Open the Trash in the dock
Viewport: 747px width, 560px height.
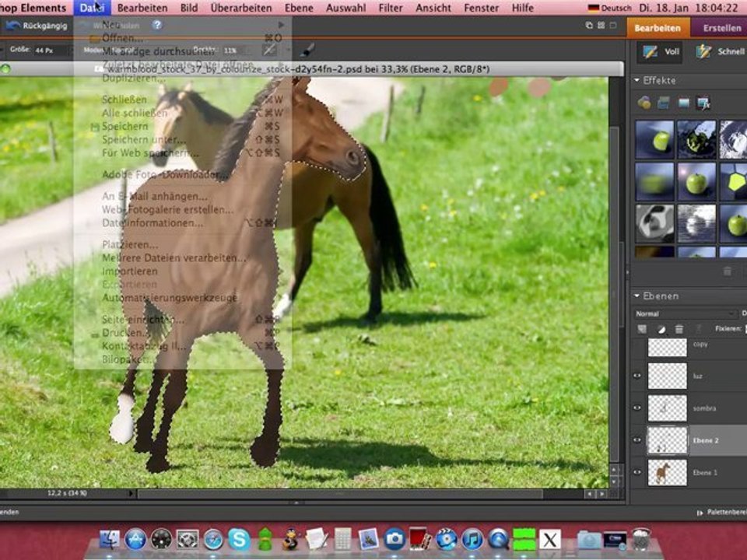click(x=641, y=539)
